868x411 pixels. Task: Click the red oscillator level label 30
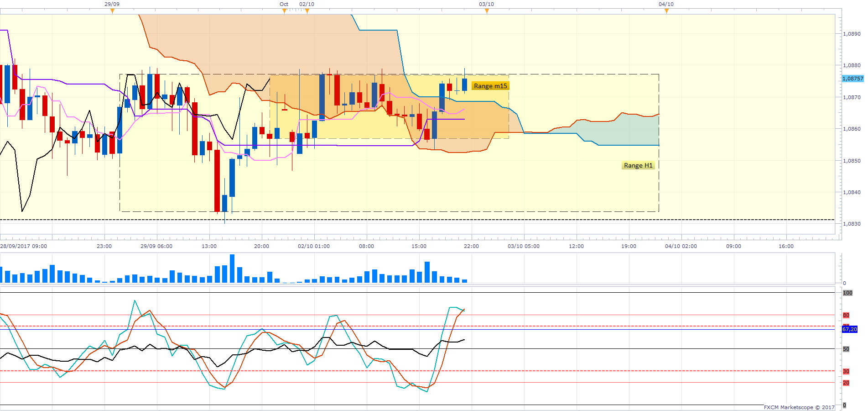pyautogui.click(x=846, y=371)
